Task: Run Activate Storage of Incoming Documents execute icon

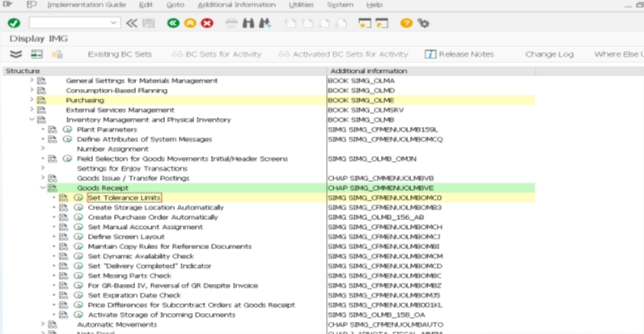Action: click(78, 315)
